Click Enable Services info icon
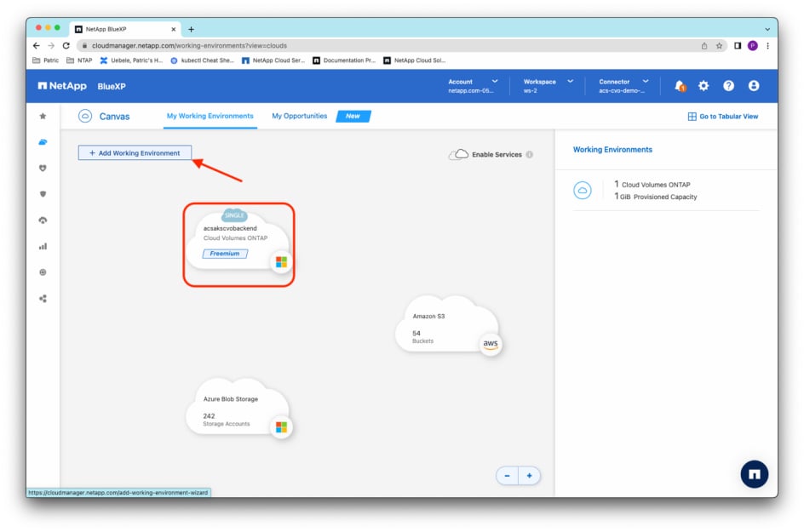 (529, 154)
